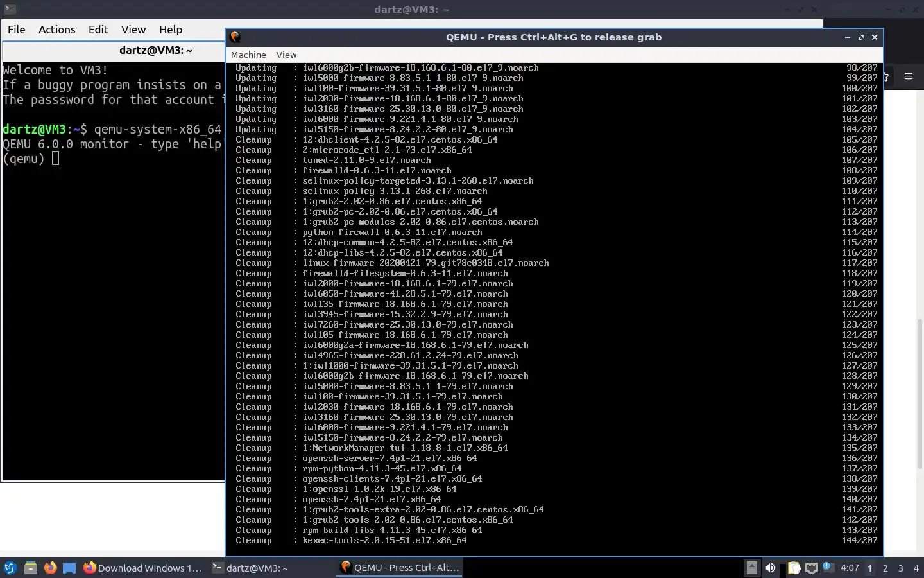Click the dhclient-4.2.5-82 Cleanup line
The width and height of the screenshot is (924, 578).
[x=556, y=140]
